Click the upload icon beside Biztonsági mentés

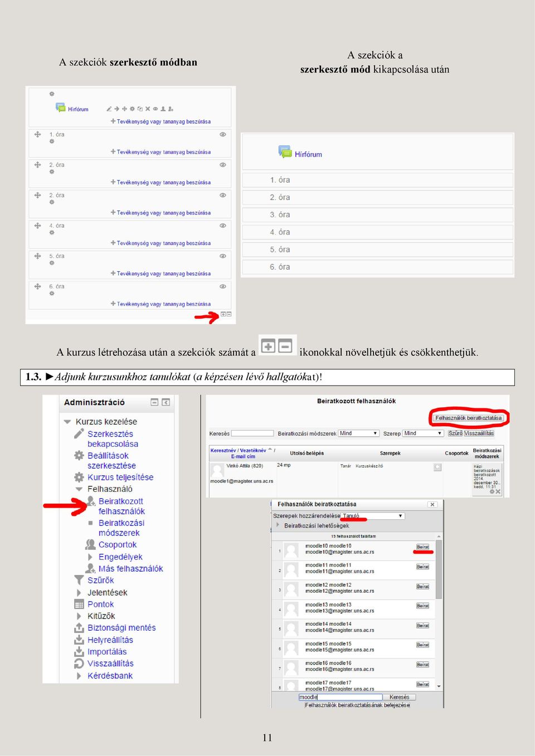(x=79, y=627)
